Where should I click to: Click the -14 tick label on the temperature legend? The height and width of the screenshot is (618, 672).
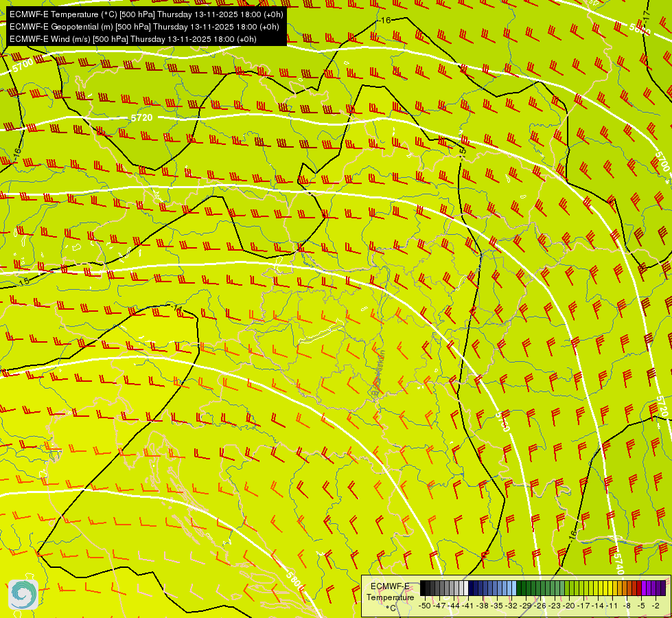tap(598, 606)
